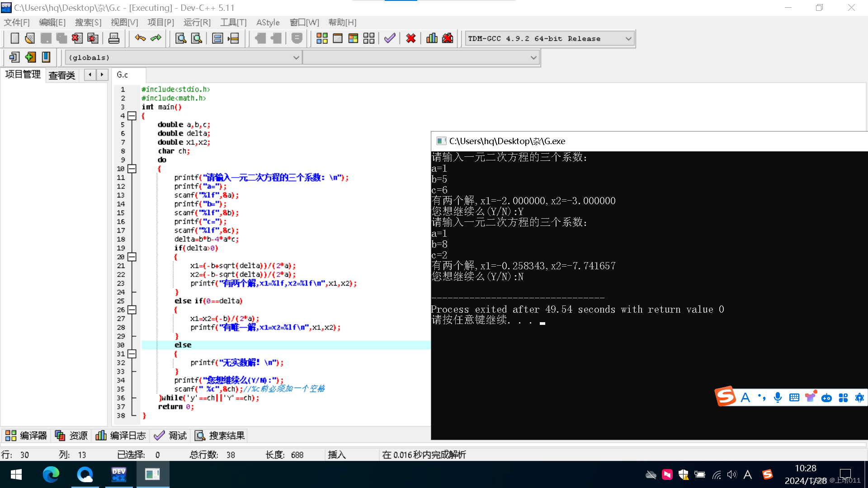Switch to the 查看类 tab
The height and width of the screenshot is (488, 868).
[x=62, y=75]
